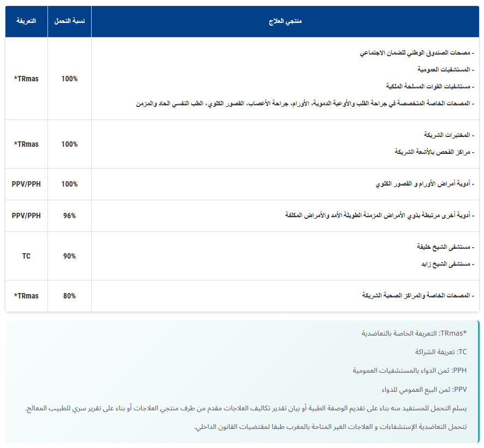Select 'مراكز الفحص بالأشعة الشريكة' entry
The image size is (484, 448).
pyautogui.click(x=434, y=152)
